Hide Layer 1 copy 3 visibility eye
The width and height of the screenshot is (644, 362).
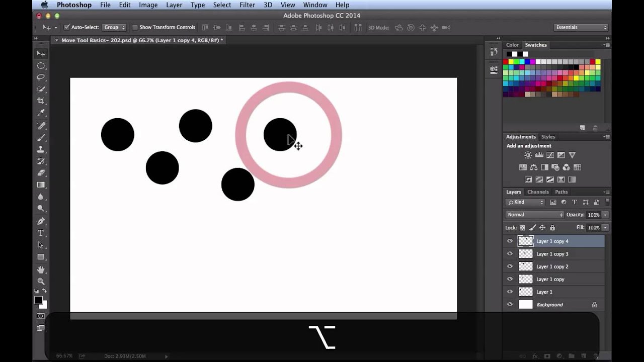510,254
